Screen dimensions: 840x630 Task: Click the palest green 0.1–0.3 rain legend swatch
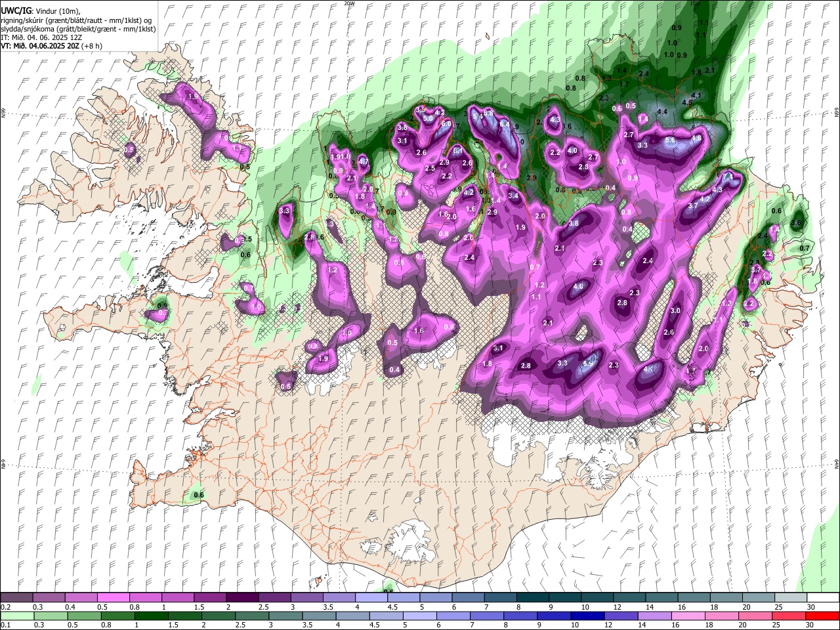pyautogui.click(x=17, y=616)
